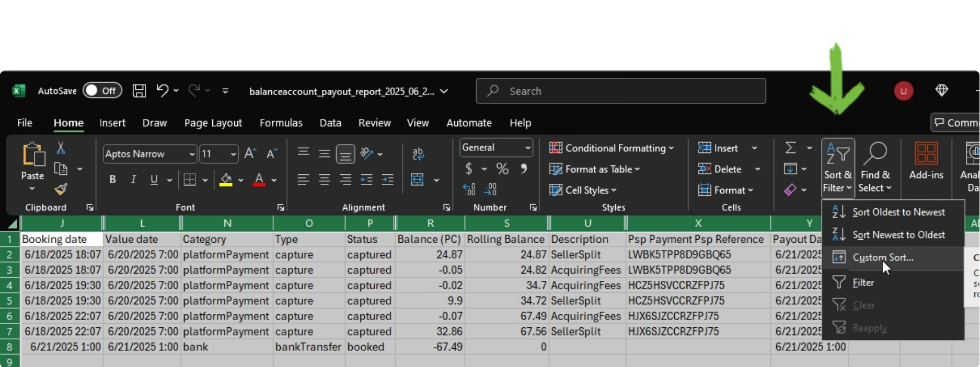The width and height of the screenshot is (980, 367).
Task: Apply yellow fill color to cells
Action: pos(226,180)
